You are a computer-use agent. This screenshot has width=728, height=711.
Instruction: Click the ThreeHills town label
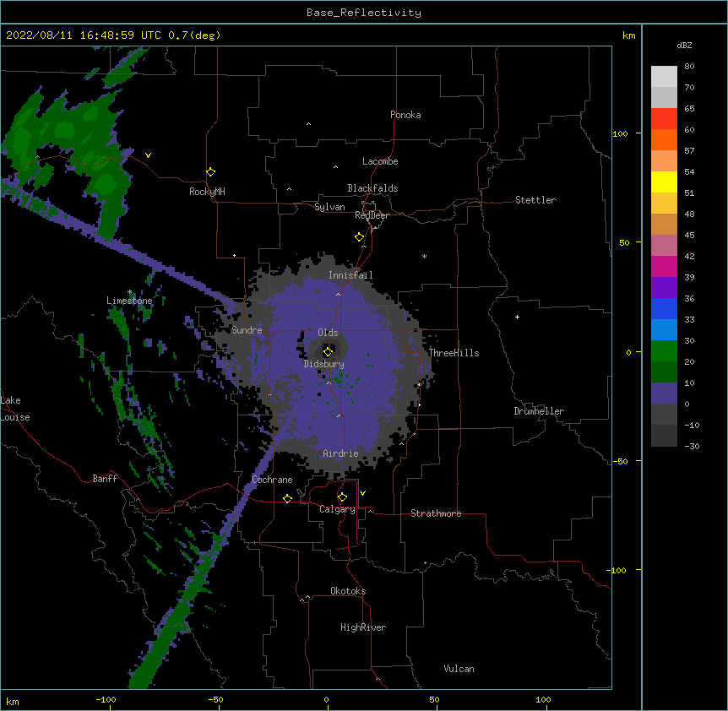(x=454, y=353)
